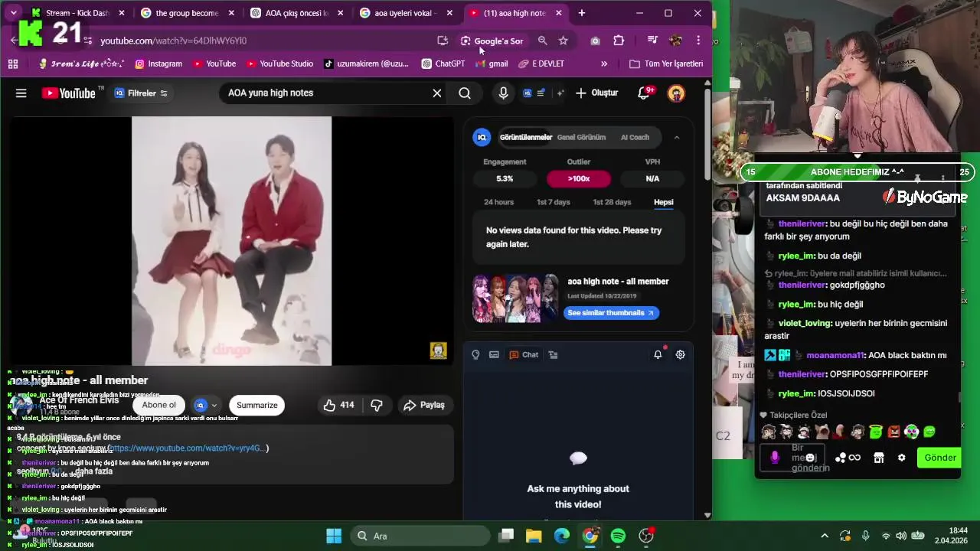Switch to the aoa üyeleri vokal tab
980x551 pixels.
click(x=406, y=13)
